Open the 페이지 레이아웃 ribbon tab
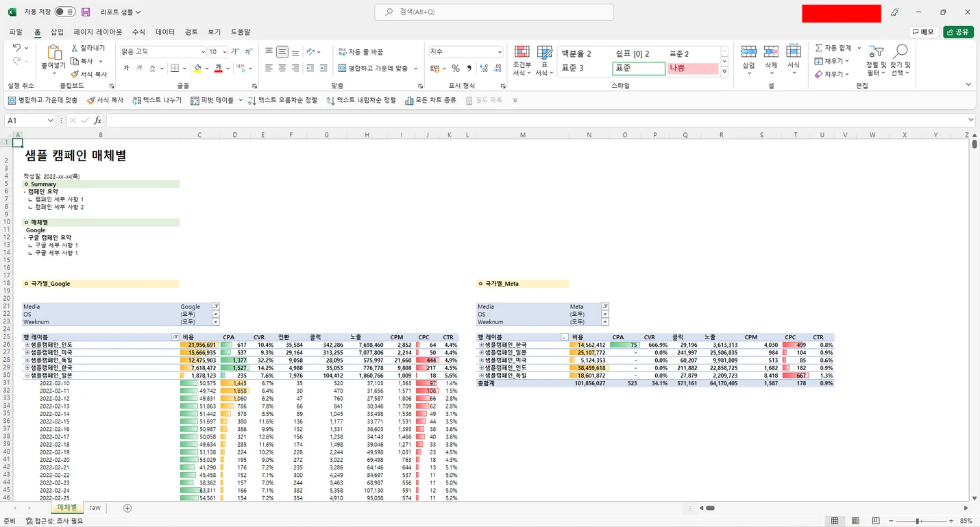Image resolution: width=980 pixels, height=527 pixels. [x=98, y=32]
